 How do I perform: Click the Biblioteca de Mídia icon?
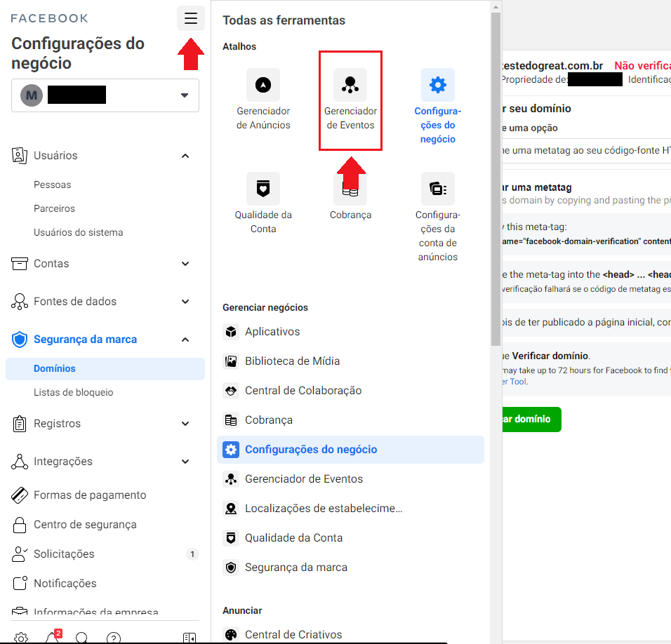pos(231,361)
